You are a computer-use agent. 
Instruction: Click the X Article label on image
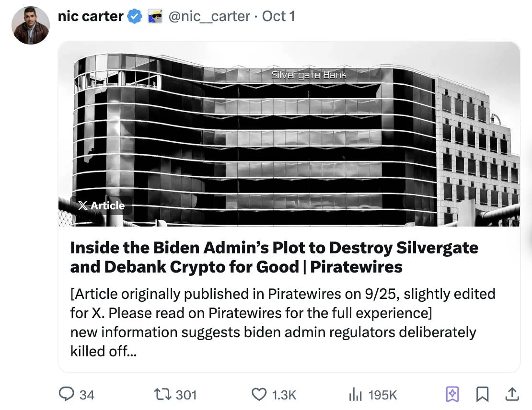(x=101, y=205)
